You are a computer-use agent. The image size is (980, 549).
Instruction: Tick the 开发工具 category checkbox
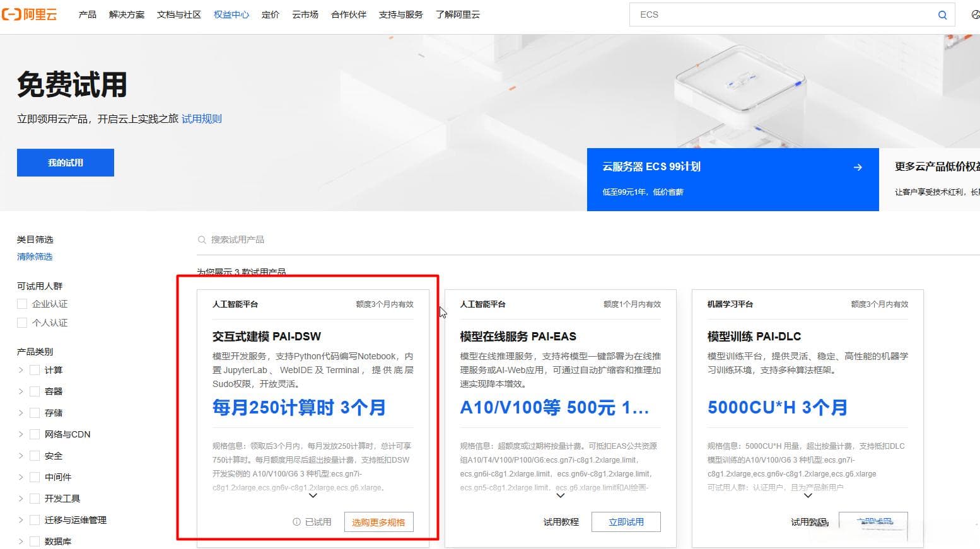(x=35, y=499)
